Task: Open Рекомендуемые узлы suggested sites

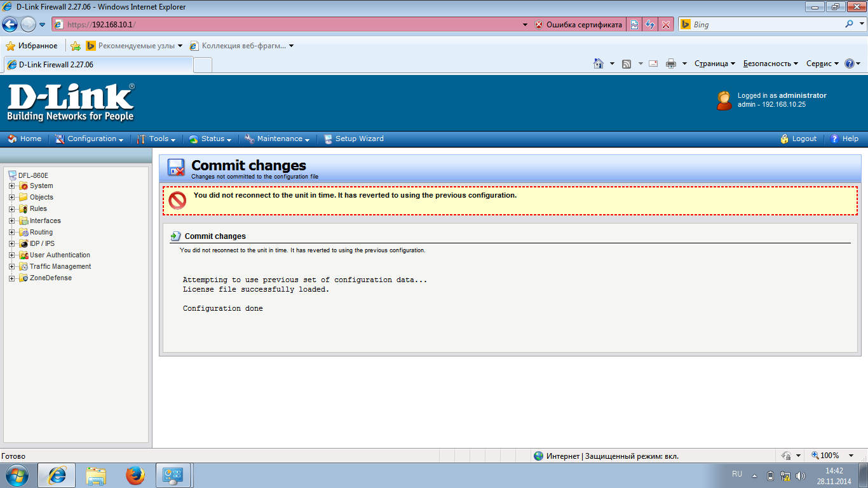Action: pos(134,46)
